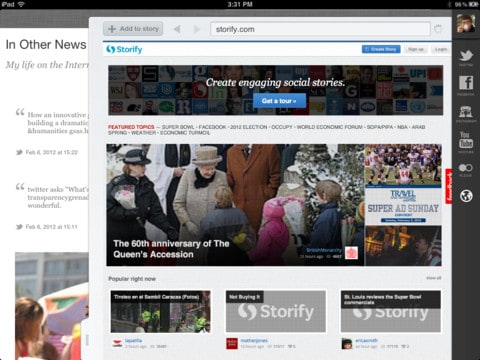Click the red feedback tab
The image size is (480, 360).
pyautogui.click(x=449, y=186)
